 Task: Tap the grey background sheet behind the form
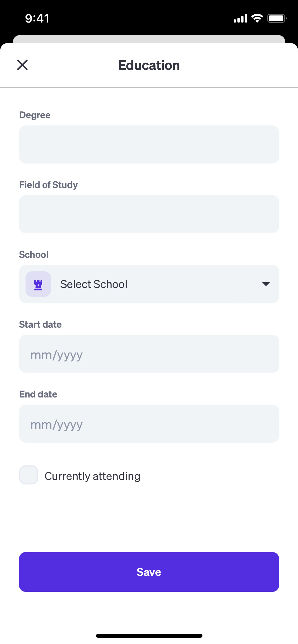click(x=149, y=39)
